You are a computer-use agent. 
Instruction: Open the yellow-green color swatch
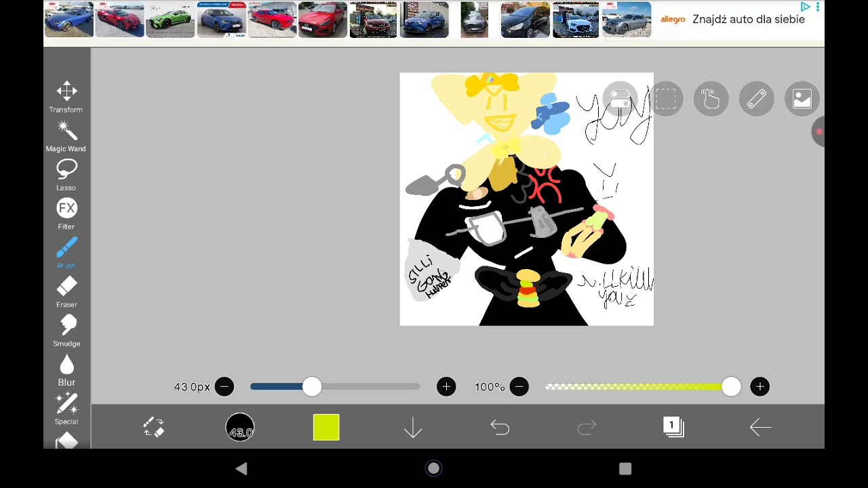tap(326, 427)
